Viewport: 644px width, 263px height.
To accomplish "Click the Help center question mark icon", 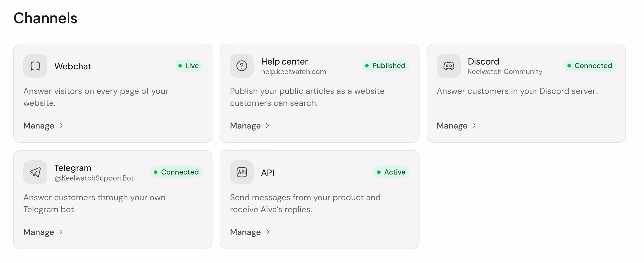I will point(241,66).
